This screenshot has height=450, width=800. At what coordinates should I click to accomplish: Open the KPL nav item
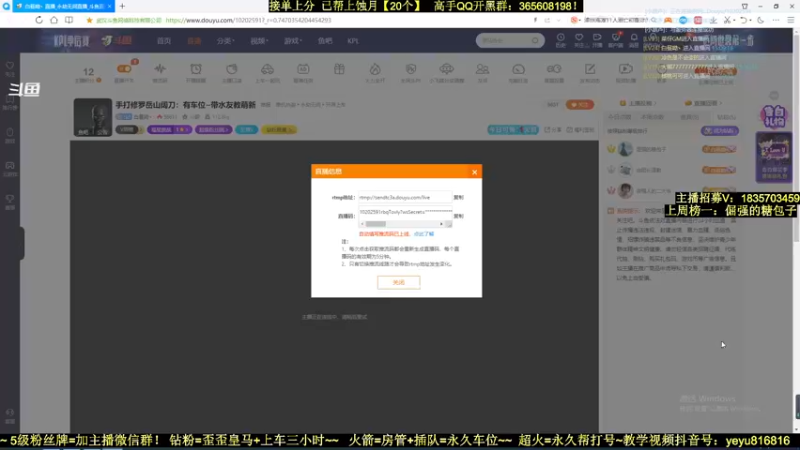click(353, 41)
